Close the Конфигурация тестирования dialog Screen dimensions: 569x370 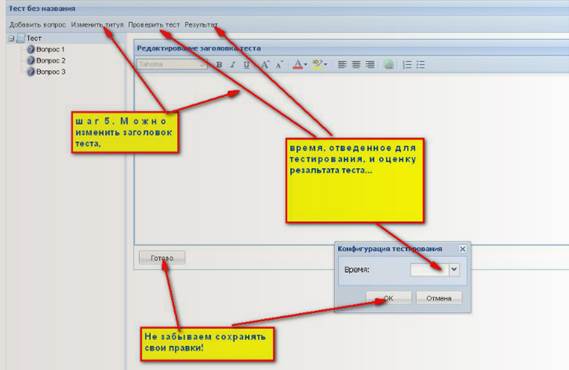pos(462,249)
